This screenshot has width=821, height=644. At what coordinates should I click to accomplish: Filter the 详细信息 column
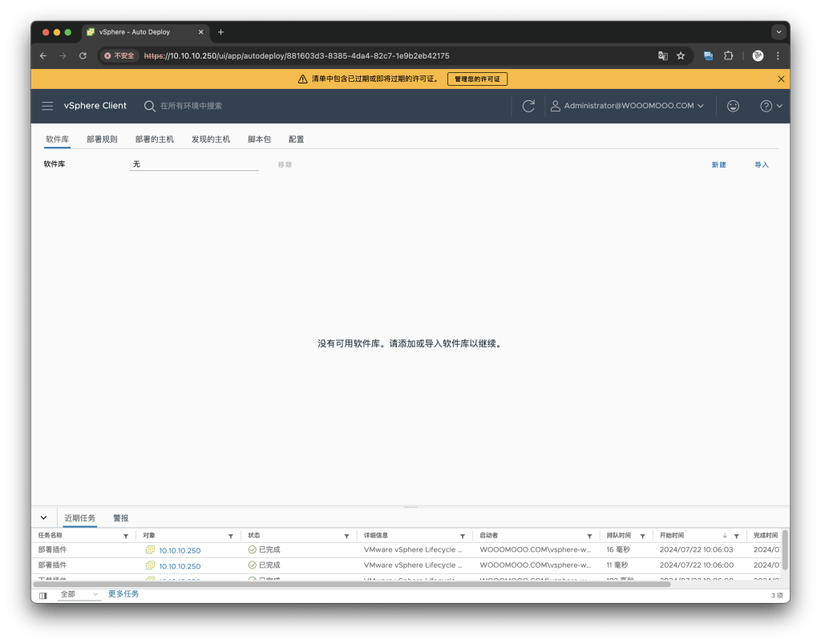coord(463,537)
